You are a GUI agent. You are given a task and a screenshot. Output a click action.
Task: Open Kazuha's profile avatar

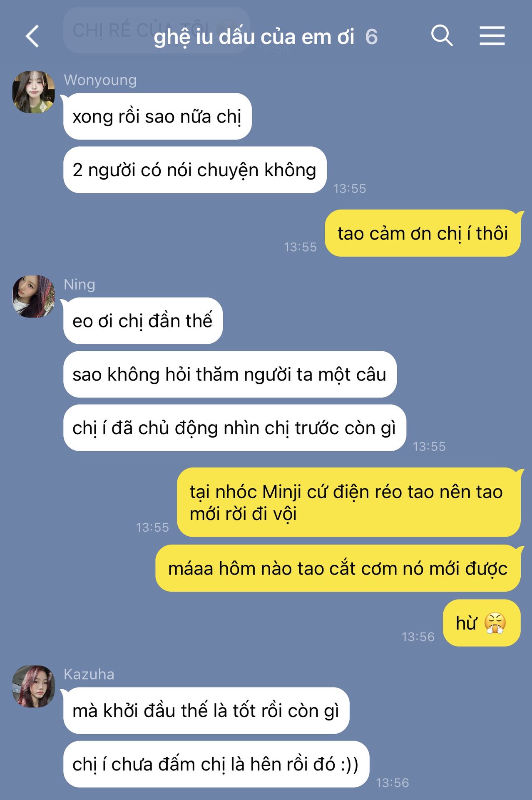coord(34,686)
